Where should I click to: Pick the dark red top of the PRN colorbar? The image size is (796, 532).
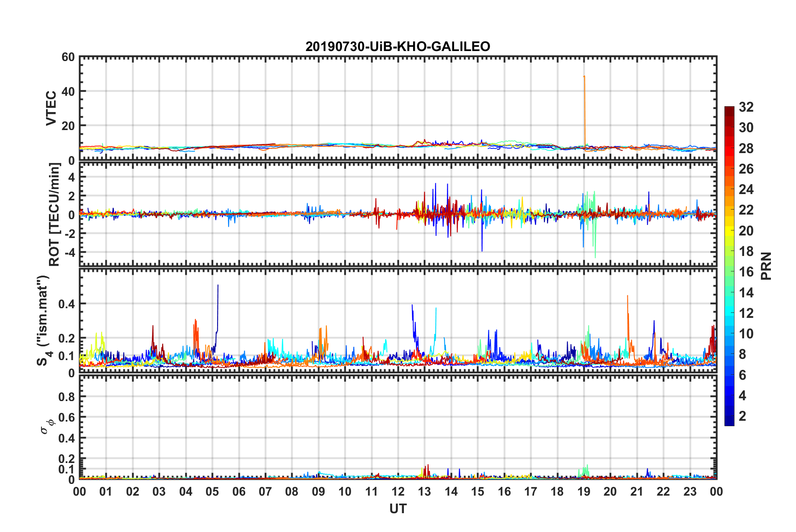pos(729,110)
